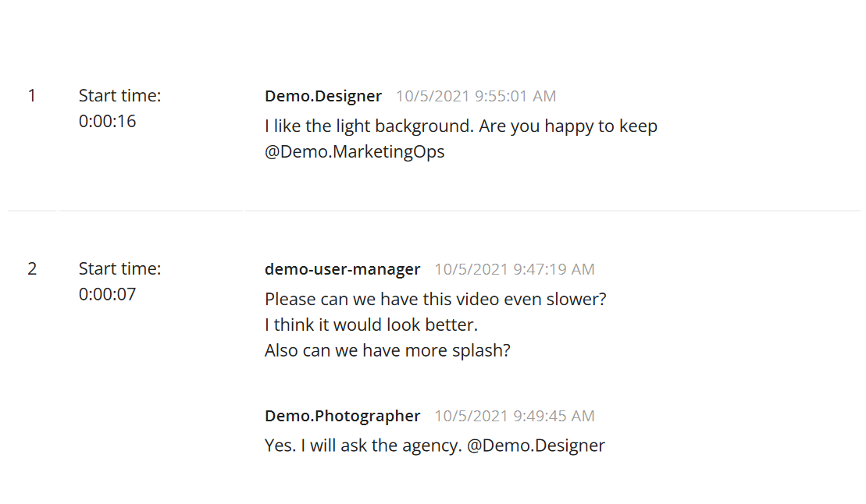Viewport: 866px width, 504px height.
Task: Click the 9:55:01 AM comment timestamp
Action: point(476,96)
